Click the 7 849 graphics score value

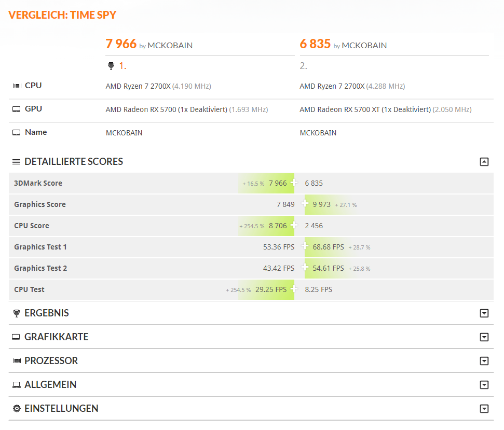pyautogui.click(x=285, y=204)
